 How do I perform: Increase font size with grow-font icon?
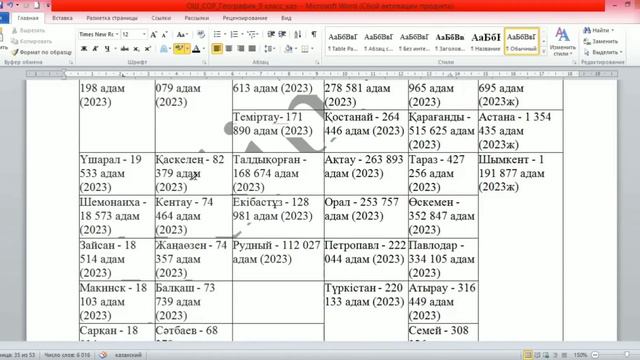[153, 35]
